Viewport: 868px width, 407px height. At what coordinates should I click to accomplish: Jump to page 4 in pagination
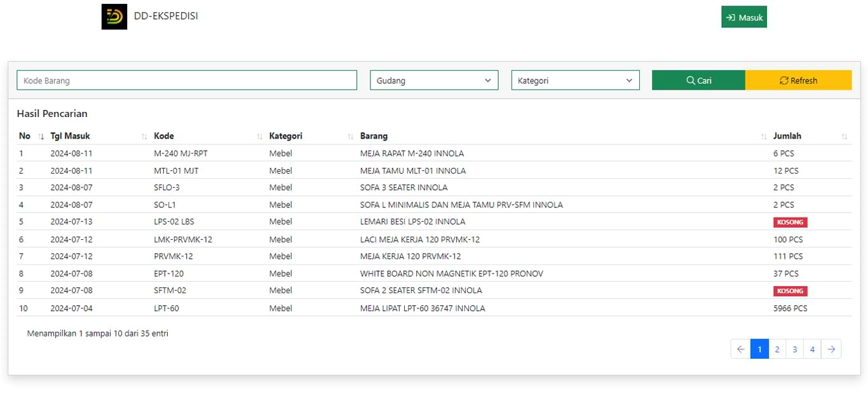pyautogui.click(x=812, y=348)
